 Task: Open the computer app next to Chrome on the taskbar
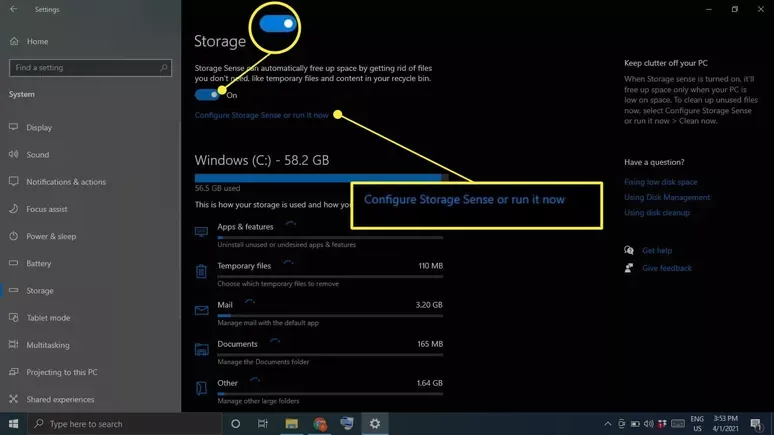coord(347,424)
